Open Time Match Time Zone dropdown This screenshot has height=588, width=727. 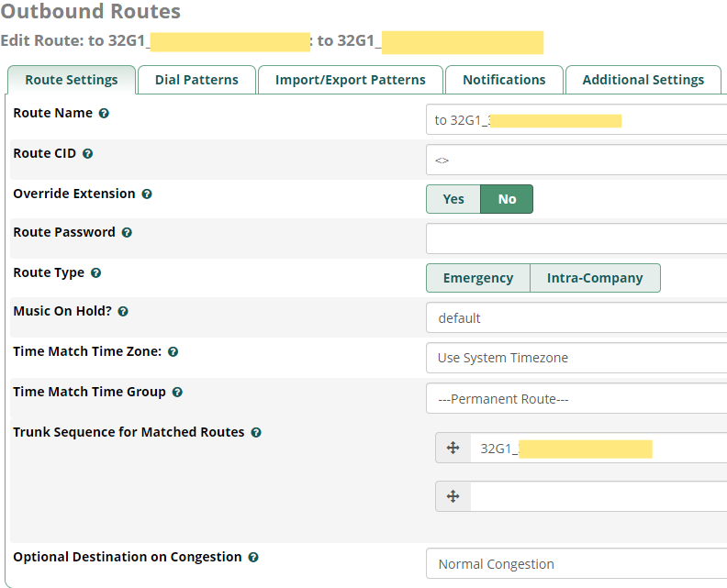pyautogui.click(x=576, y=358)
